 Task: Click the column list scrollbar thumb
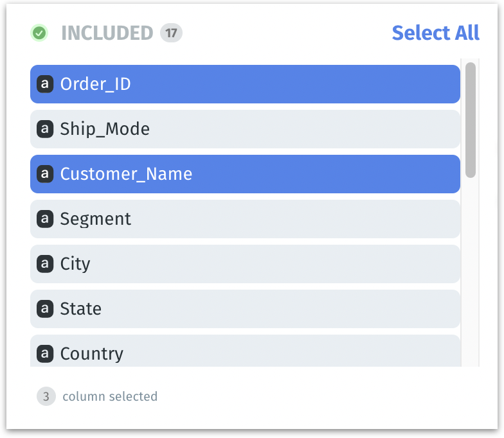point(471,119)
